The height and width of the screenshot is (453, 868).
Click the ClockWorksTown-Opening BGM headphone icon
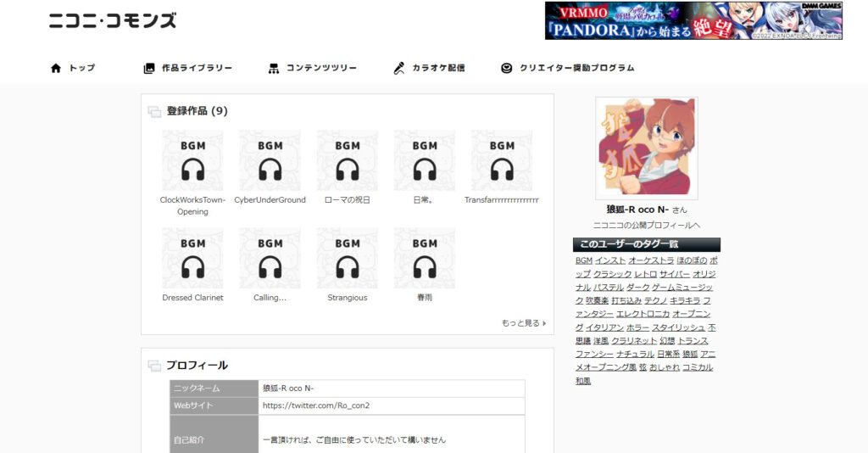[192, 160]
